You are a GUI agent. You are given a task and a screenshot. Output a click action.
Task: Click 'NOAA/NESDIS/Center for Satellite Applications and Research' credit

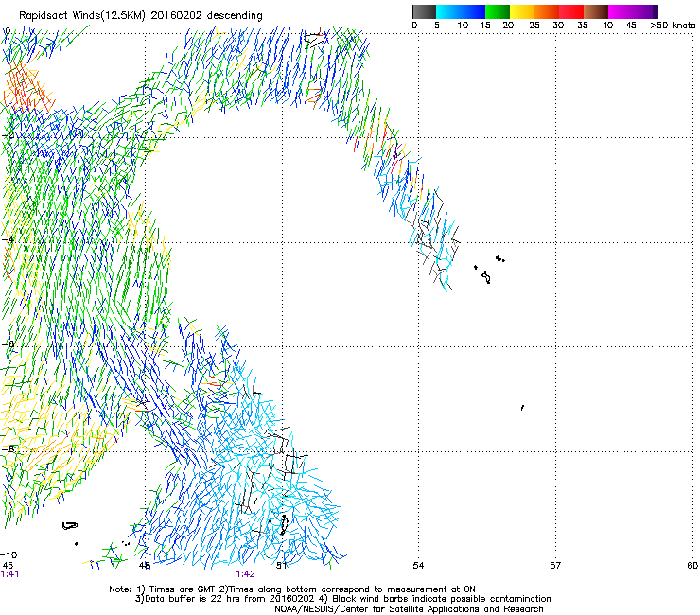click(409, 609)
